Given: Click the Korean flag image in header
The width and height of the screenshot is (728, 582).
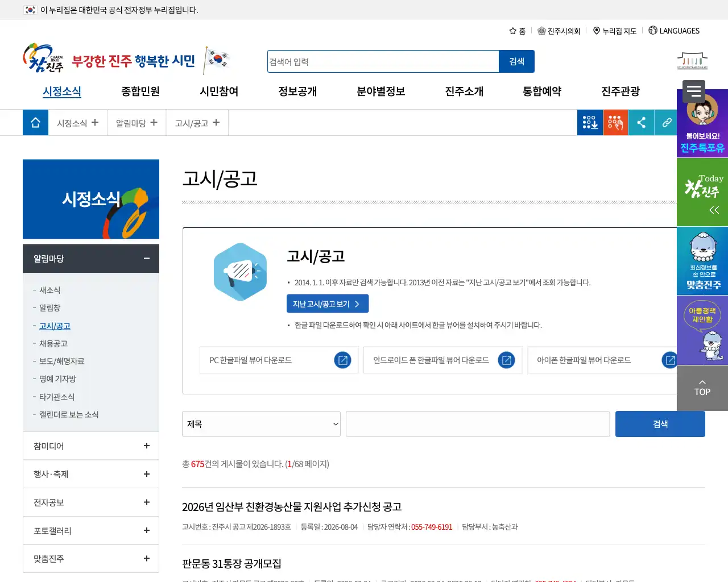Looking at the screenshot, I should click(x=217, y=60).
